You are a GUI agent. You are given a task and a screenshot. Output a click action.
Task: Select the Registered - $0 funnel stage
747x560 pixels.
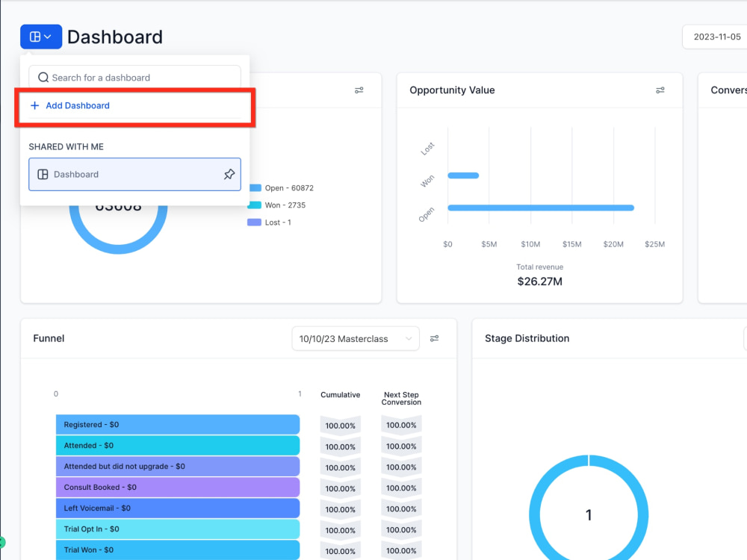point(178,424)
